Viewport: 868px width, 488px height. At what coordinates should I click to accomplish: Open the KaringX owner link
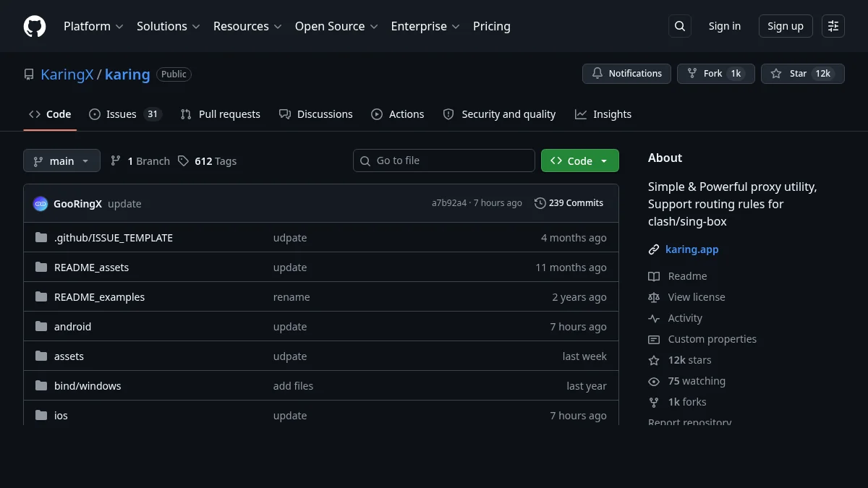tap(67, 74)
